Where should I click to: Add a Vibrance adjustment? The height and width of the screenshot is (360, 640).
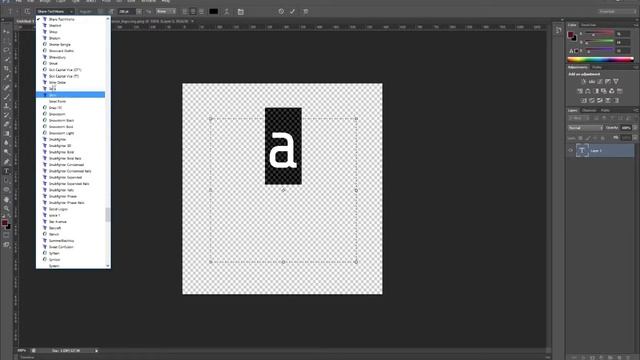tap(616, 82)
